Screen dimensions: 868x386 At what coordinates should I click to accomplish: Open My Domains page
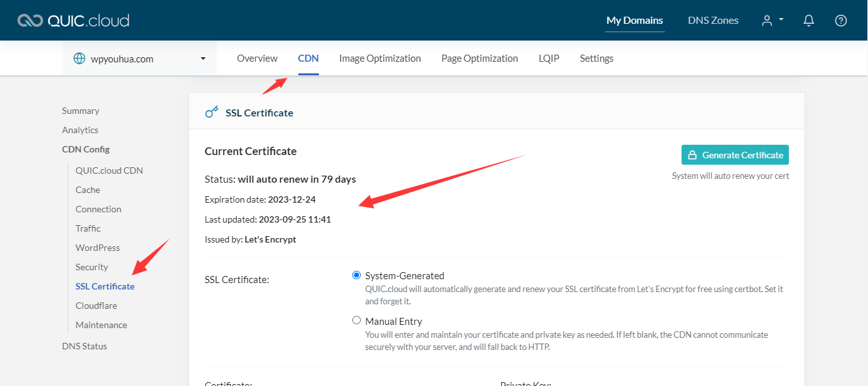635,21
